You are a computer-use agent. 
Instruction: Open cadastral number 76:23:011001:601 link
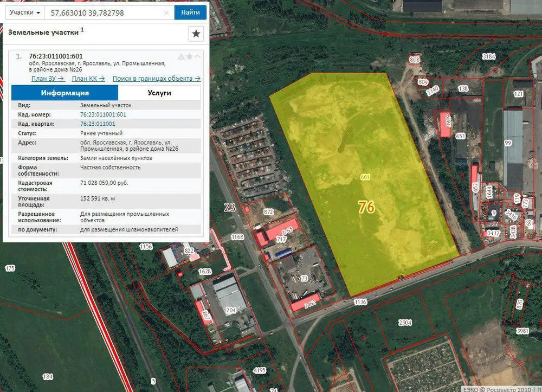103,114
